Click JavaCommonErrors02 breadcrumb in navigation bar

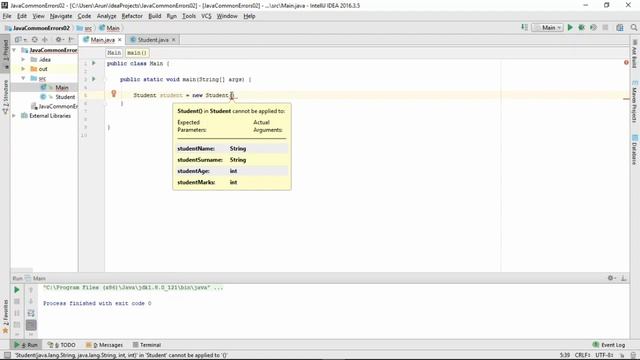tap(38, 28)
